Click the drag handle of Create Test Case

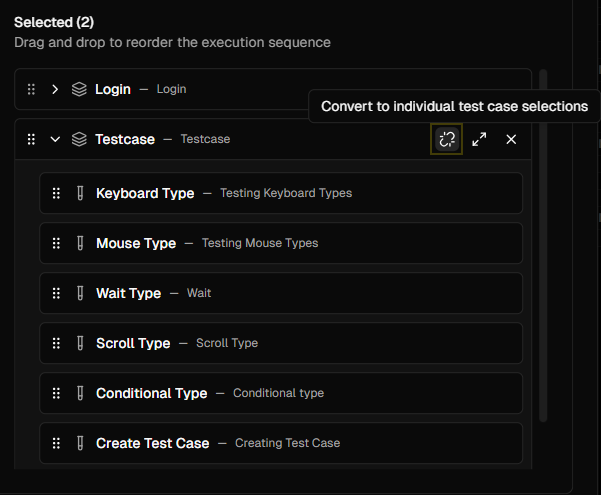pyautogui.click(x=56, y=443)
